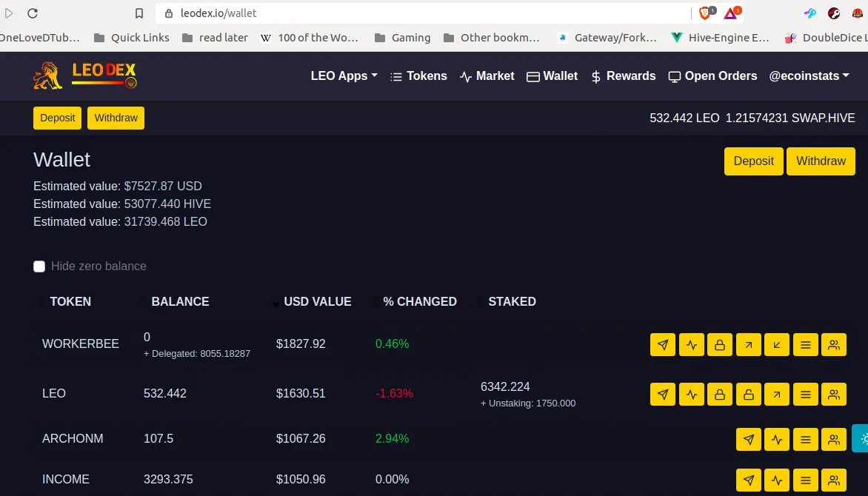Open INCOME market chart icon
868x496 pixels.
777,480
